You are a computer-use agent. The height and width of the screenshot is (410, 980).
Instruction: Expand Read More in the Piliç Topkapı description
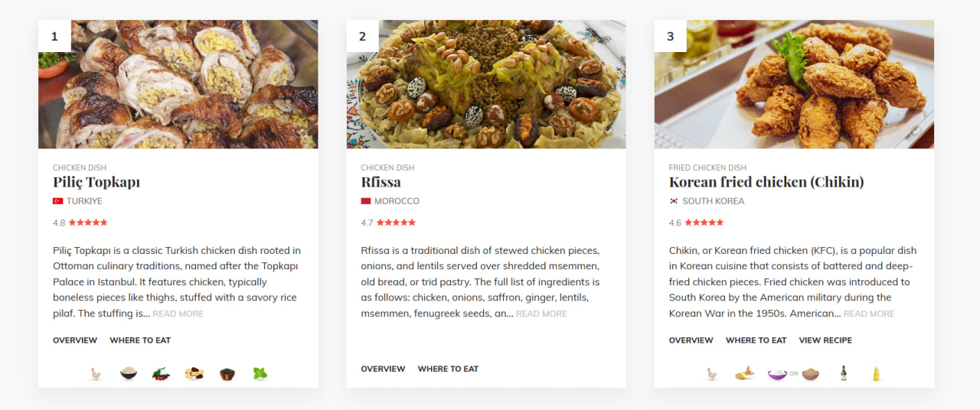point(178,314)
